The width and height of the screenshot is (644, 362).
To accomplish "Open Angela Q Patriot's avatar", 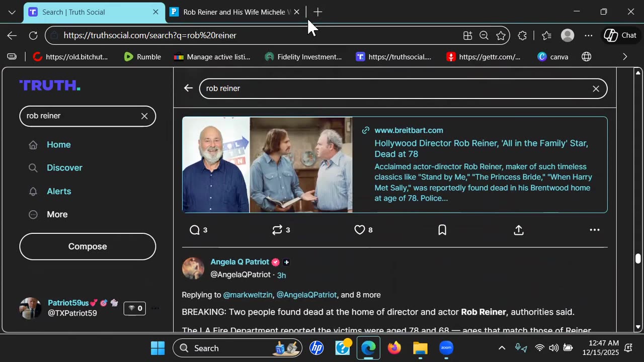I will tap(193, 268).
